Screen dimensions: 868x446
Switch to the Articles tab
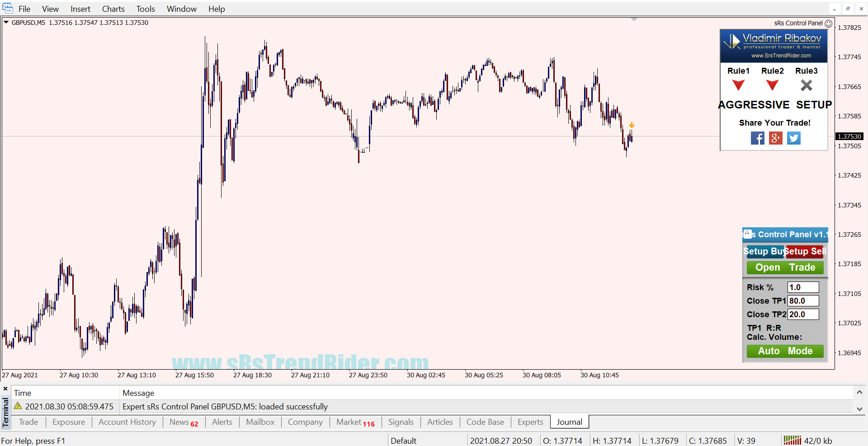pos(440,422)
